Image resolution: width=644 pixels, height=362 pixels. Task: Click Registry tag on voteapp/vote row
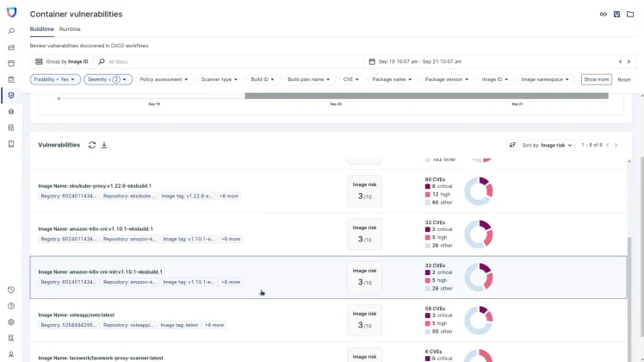pyautogui.click(x=69, y=325)
